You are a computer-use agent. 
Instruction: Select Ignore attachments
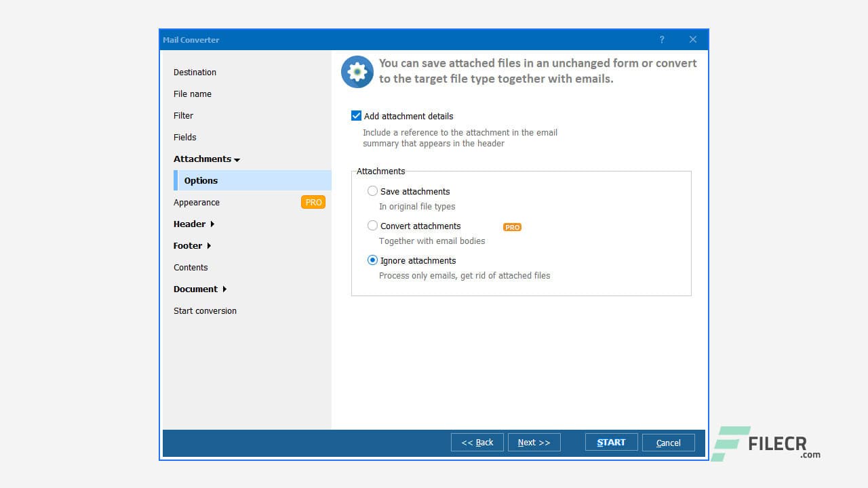click(x=372, y=260)
